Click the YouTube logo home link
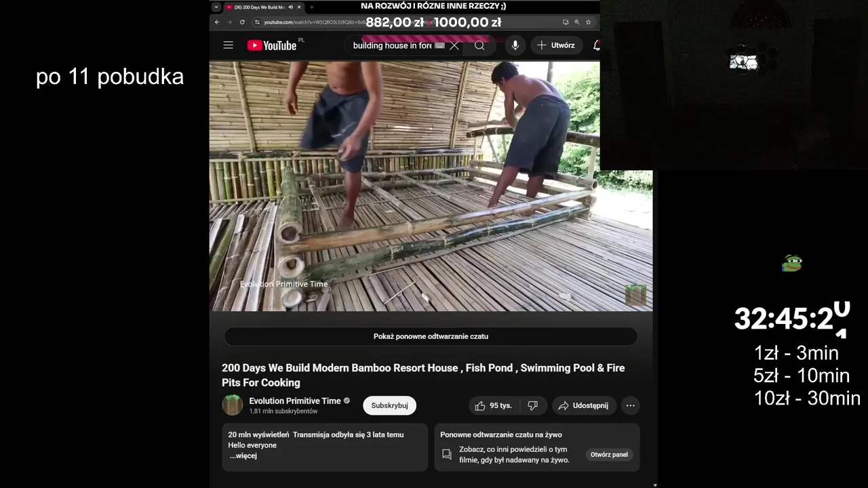 click(272, 45)
